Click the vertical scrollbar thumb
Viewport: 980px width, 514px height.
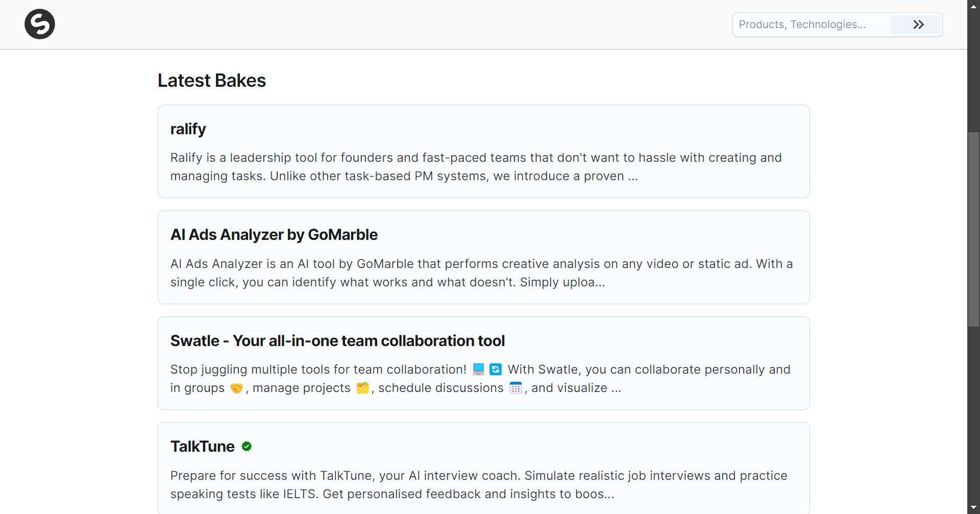(x=973, y=229)
